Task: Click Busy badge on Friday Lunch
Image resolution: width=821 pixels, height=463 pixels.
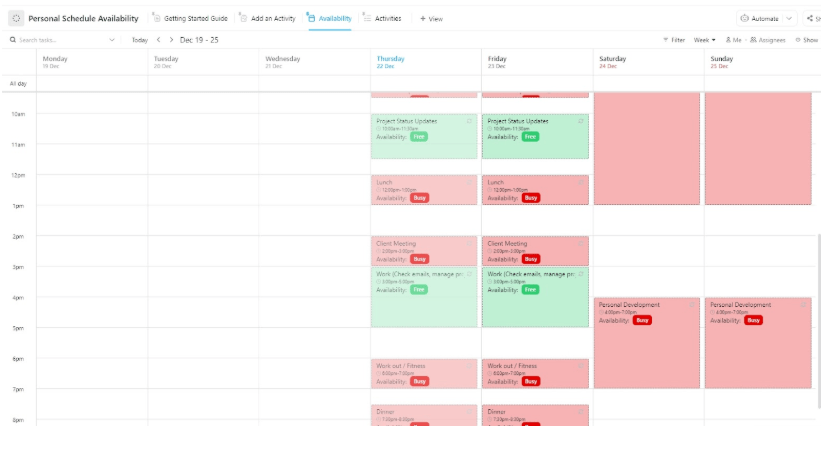Action: click(x=531, y=198)
